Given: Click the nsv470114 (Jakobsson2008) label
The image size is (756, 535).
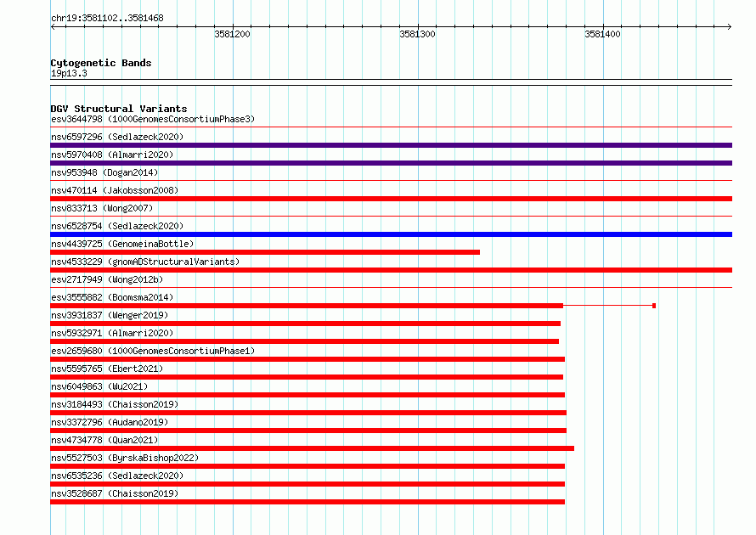Looking at the screenshot, I should [115, 190].
